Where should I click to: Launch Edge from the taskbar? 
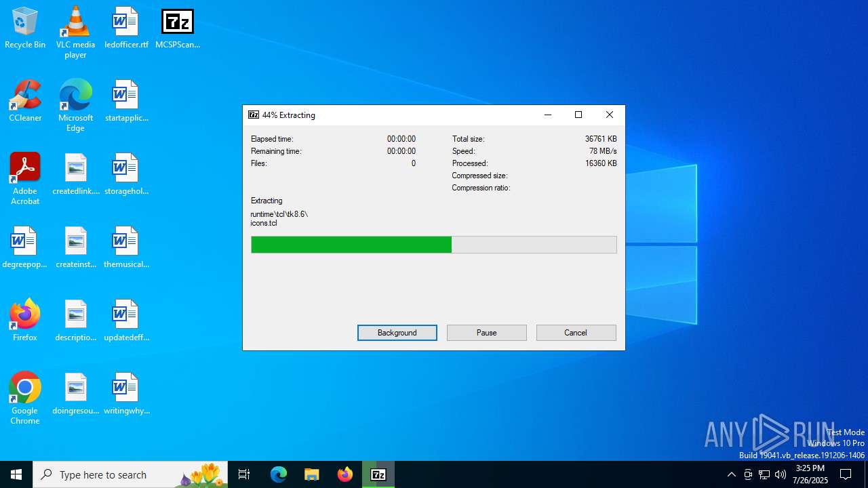click(x=279, y=474)
